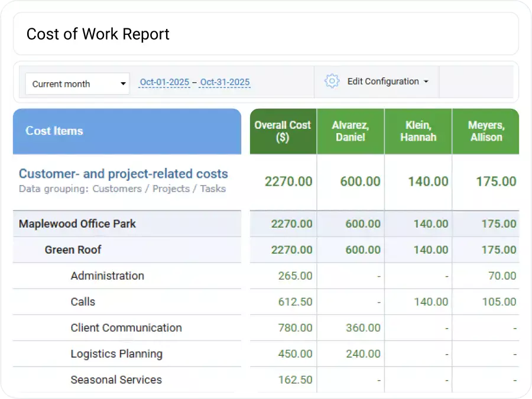Collapse the Maplewood Office Park row
Image resolution: width=532 pixels, height=399 pixels.
pos(77,224)
